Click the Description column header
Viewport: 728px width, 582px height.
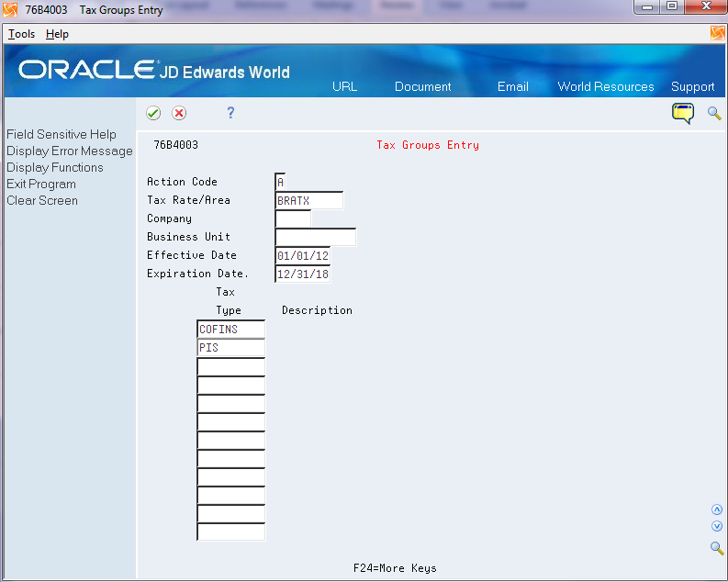coord(317,310)
